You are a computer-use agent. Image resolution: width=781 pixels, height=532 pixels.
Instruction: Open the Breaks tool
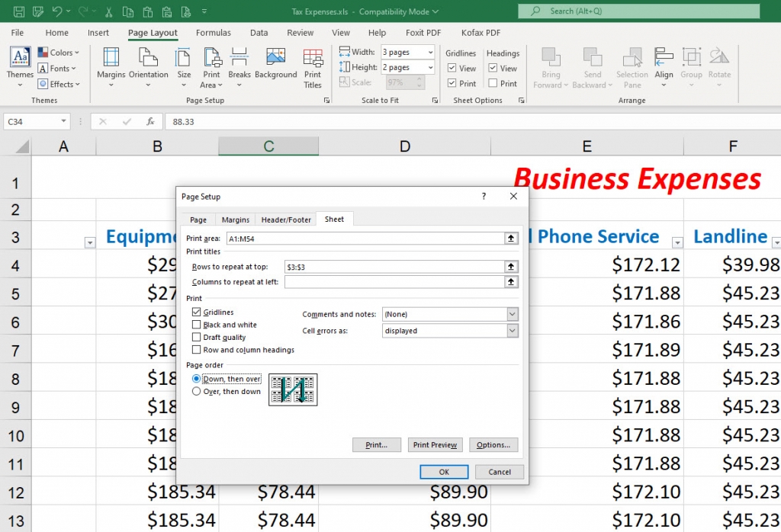239,68
